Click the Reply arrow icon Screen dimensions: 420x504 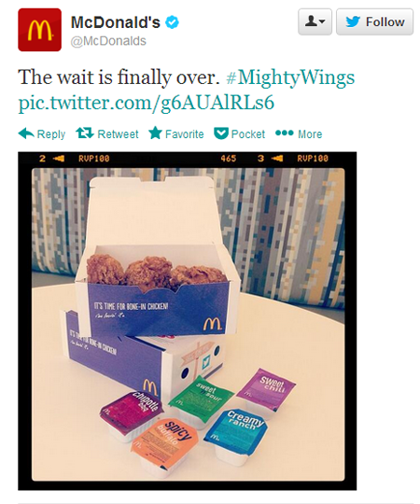click(x=26, y=133)
